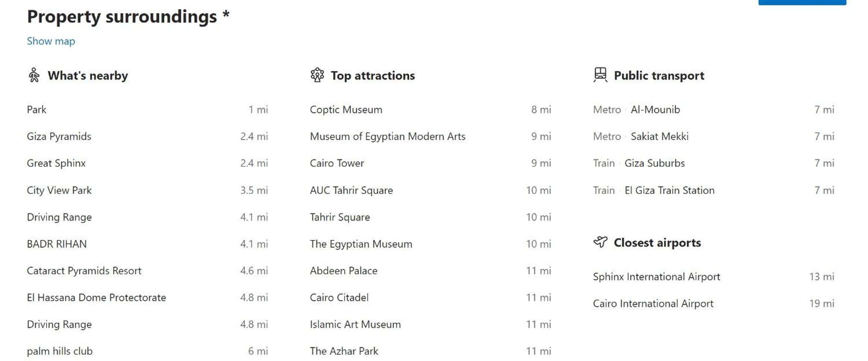Click the Tahrir Square entry at 10 mi
868x361 pixels.
click(340, 217)
